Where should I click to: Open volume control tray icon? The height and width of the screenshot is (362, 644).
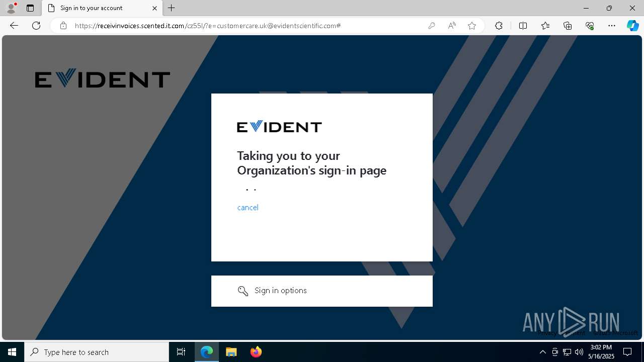tap(579, 352)
